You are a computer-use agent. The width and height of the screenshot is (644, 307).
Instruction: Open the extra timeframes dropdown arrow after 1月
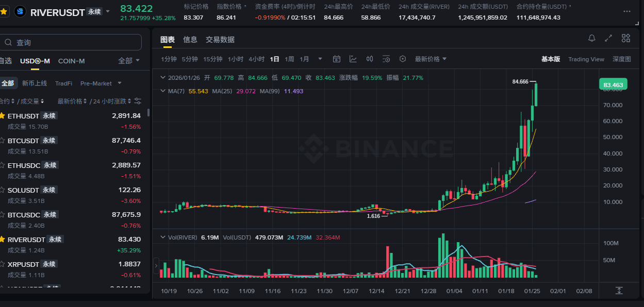pyautogui.click(x=320, y=59)
